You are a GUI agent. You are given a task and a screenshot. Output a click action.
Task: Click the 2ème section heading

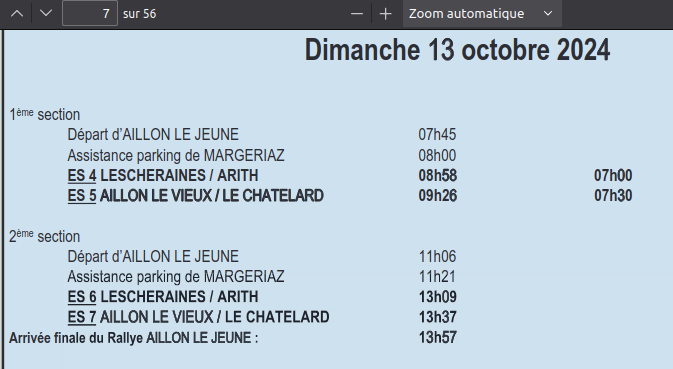(45, 236)
